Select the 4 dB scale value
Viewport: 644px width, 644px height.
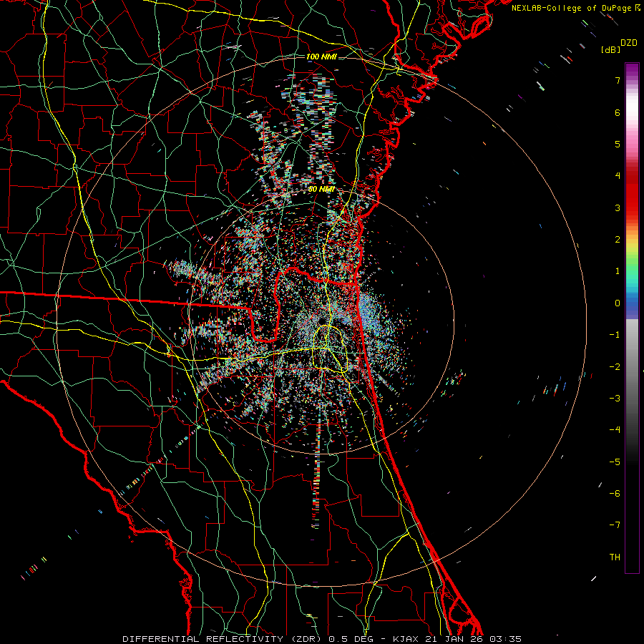[618, 176]
